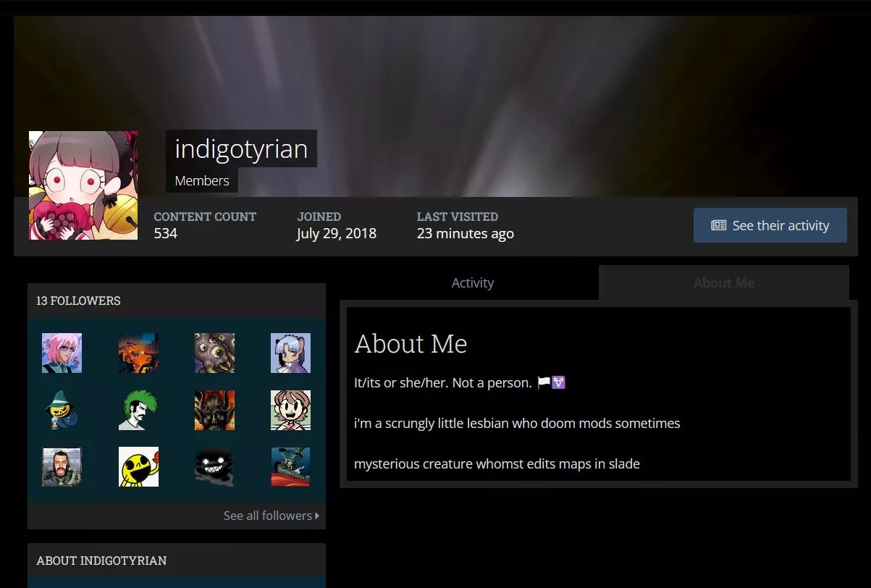
Task: Open the grey-haired character on purple follower avatar
Action: pyautogui.click(x=290, y=353)
